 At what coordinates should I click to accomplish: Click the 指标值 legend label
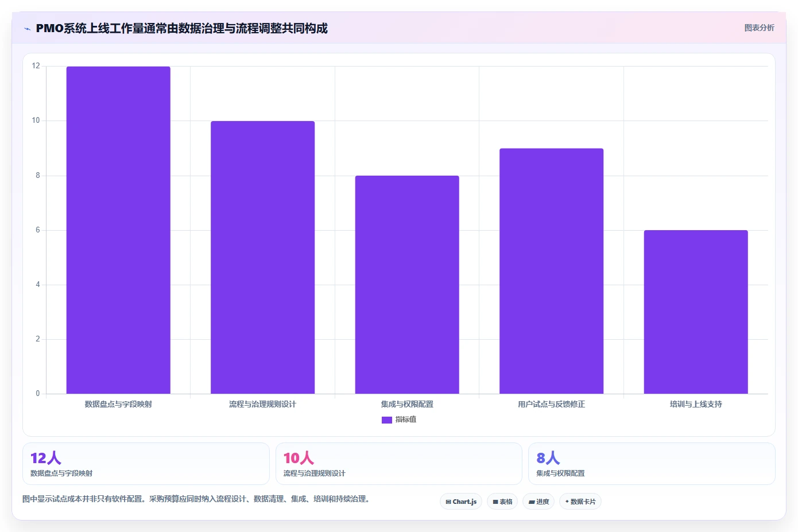pos(406,420)
